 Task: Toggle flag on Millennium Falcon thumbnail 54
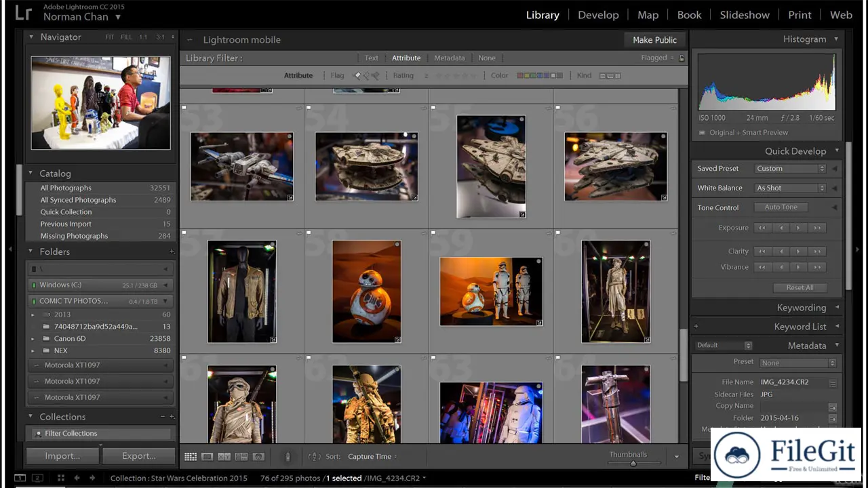[309, 107]
